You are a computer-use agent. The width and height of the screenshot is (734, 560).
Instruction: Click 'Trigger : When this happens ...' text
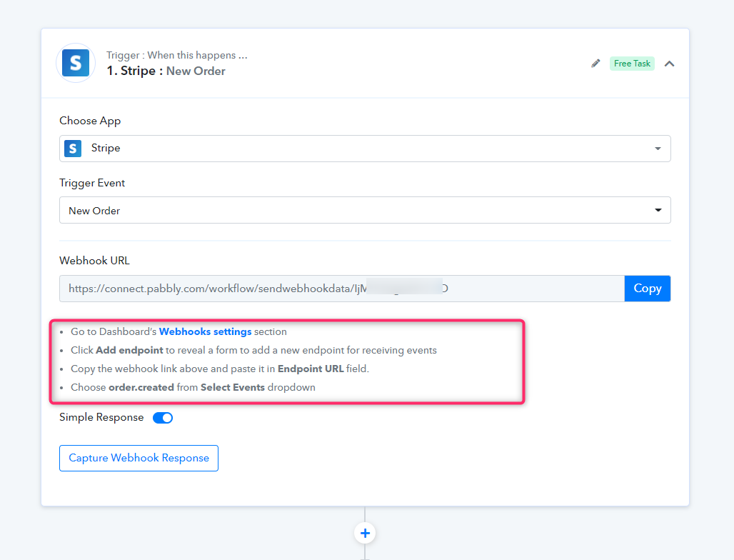click(177, 55)
